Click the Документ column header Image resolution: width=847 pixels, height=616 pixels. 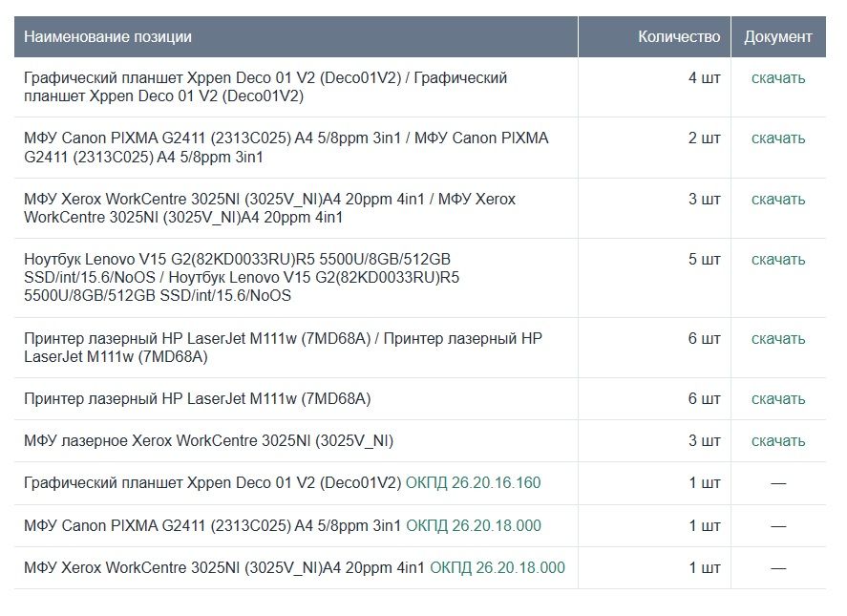coord(777,37)
